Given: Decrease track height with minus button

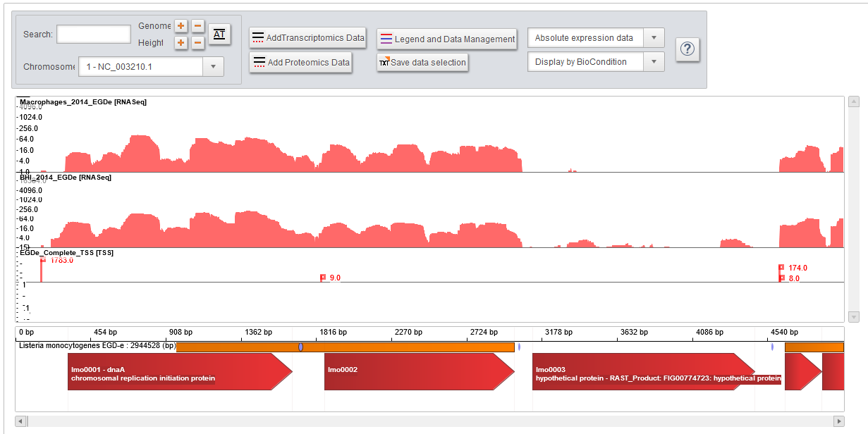Looking at the screenshot, I should (x=198, y=43).
